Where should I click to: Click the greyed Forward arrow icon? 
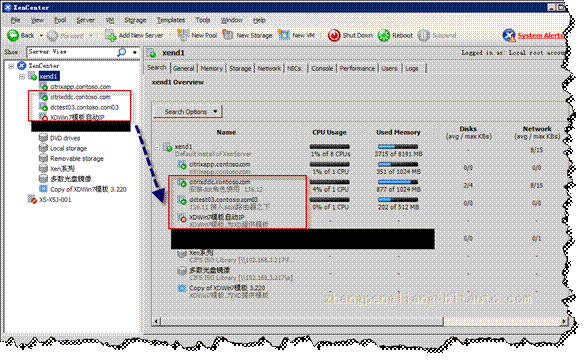pos(52,36)
